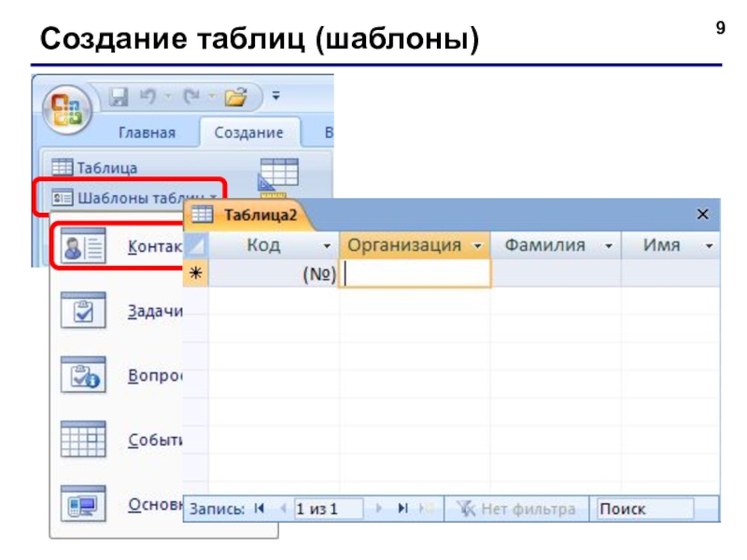Go to first record button
The height and width of the screenshot is (560, 747).
(260, 509)
